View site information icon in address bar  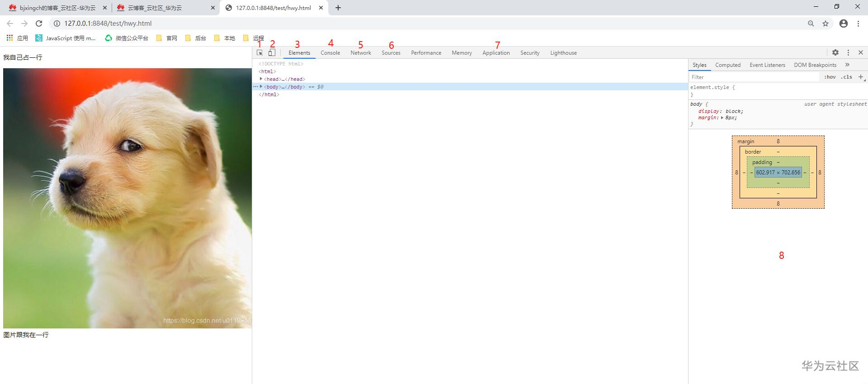pyautogui.click(x=57, y=23)
